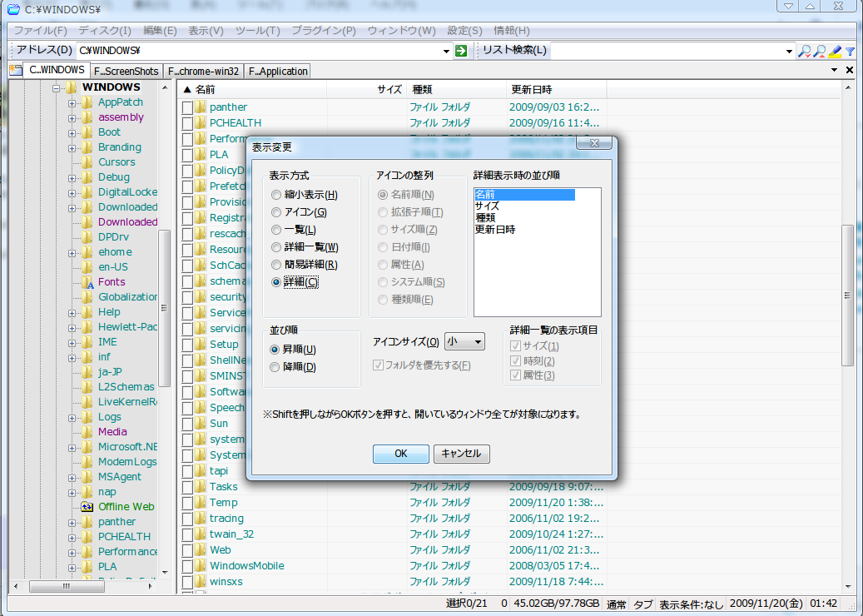Click the panther folder icon in file list
The width and height of the screenshot is (863, 616).
[201, 107]
